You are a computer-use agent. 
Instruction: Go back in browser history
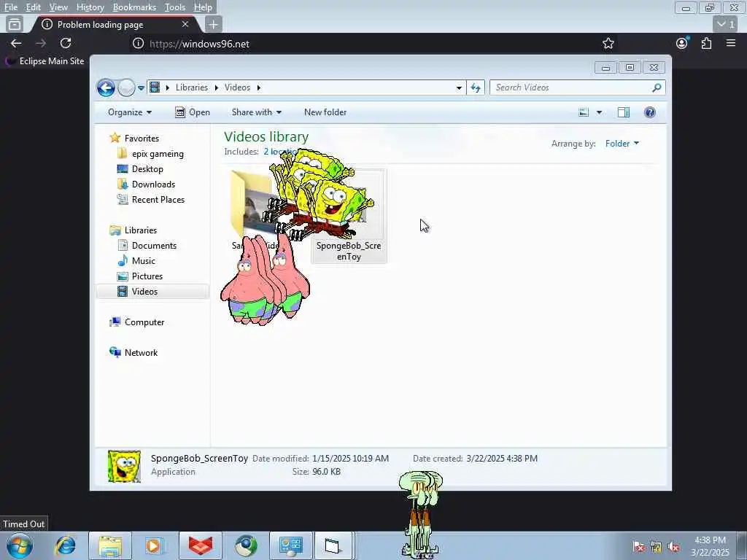[16, 43]
